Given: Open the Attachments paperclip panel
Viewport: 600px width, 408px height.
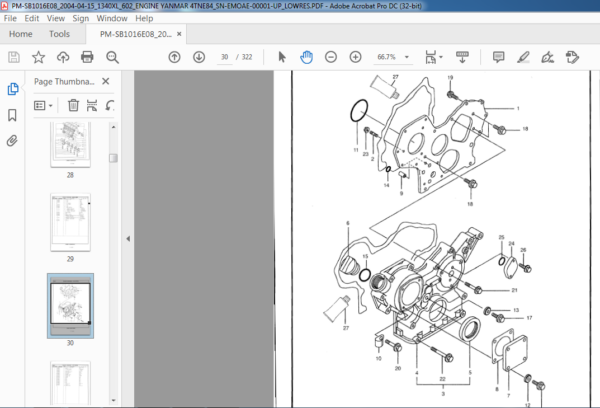Looking at the screenshot, I should (x=12, y=141).
